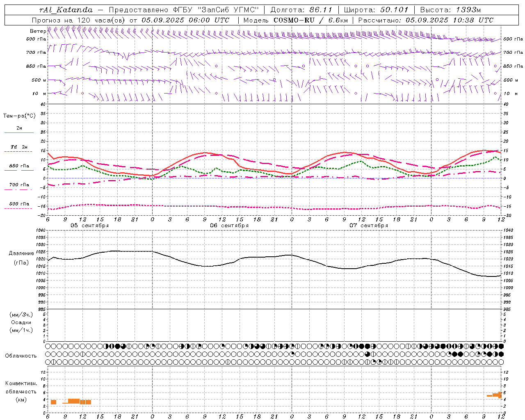525x420 pixels.
Task: Click the 06 сентября date label
Action: pyautogui.click(x=229, y=226)
